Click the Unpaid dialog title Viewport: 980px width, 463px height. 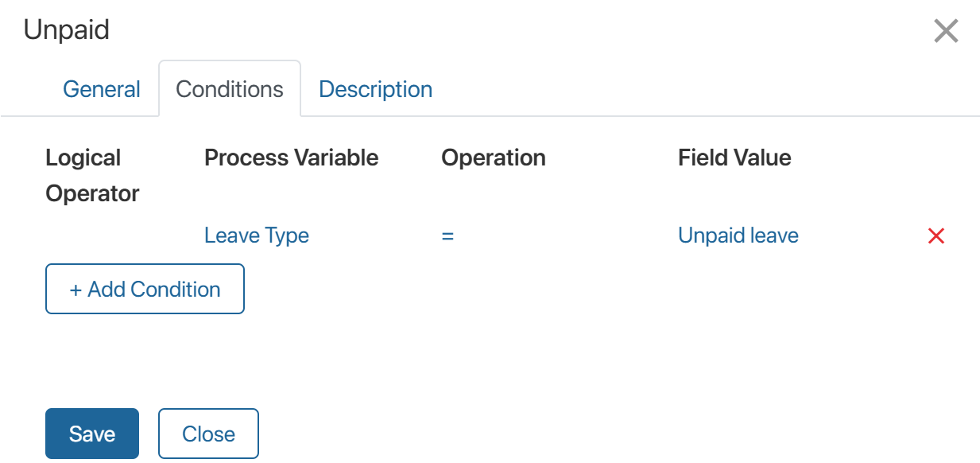67,30
